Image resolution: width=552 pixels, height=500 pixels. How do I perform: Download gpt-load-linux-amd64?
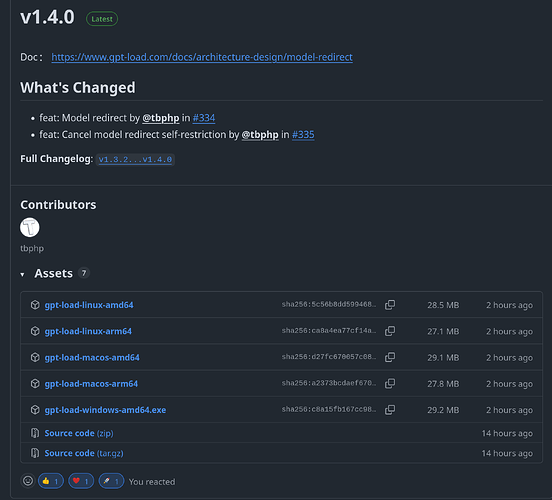pyautogui.click(x=89, y=305)
